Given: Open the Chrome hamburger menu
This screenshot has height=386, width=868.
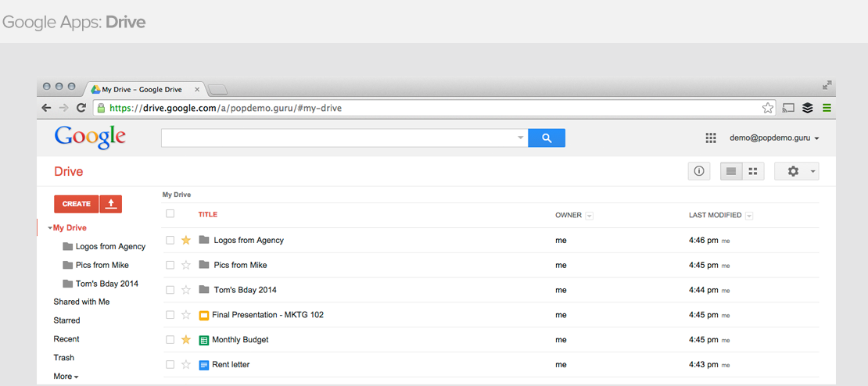Looking at the screenshot, I should pyautogui.click(x=827, y=108).
